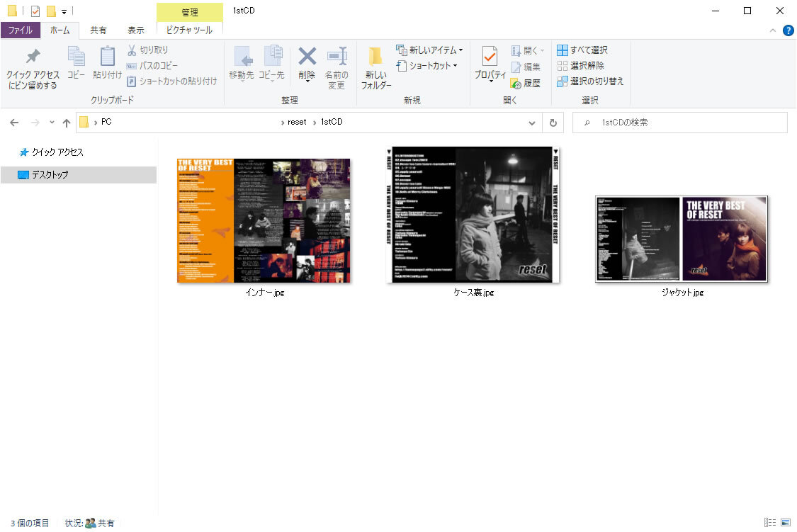Expand the 新しいアイテム dropdown
This screenshot has width=797, height=532.
pos(460,50)
